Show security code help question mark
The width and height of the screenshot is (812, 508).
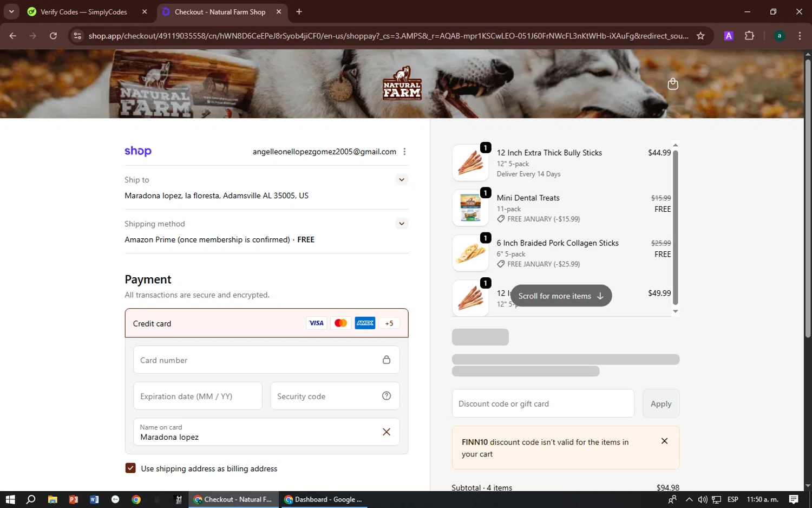(387, 396)
